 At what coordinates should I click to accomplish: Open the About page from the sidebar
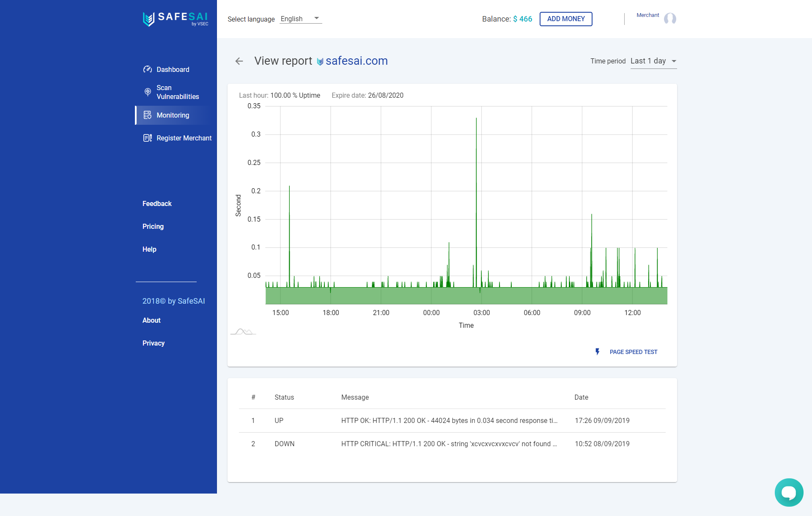pyautogui.click(x=151, y=320)
